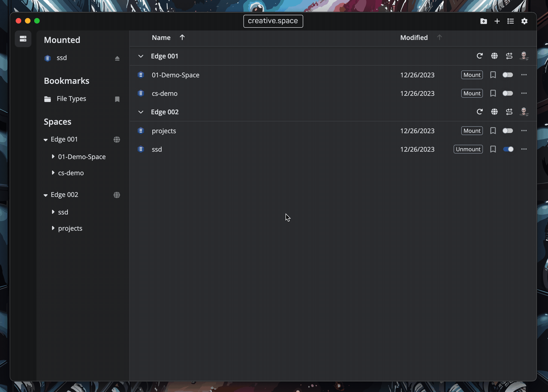548x392 pixels.
Task: Click the upload folder icon in title bar
Action: pos(483,21)
